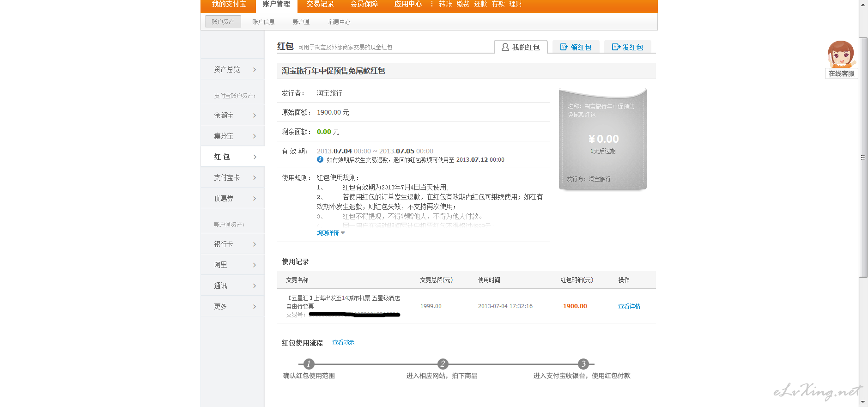Screen dimensions: 868x407
Task: Select 我的红包 tab
Action: coord(521,47)
